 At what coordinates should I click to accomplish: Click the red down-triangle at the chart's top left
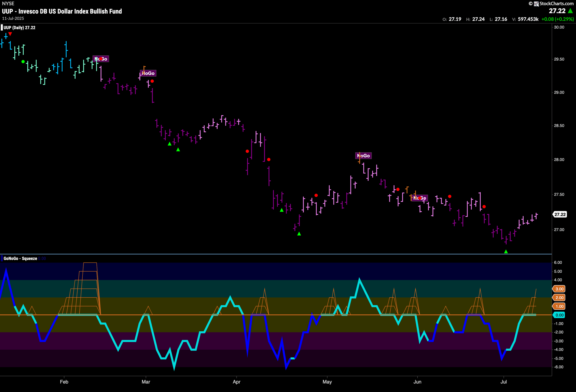[10, 34]
